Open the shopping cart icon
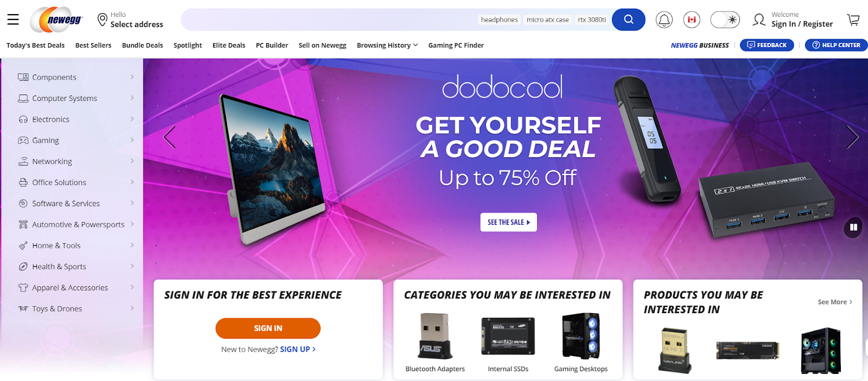Viewport: 868px width, 381px height. 853,20
